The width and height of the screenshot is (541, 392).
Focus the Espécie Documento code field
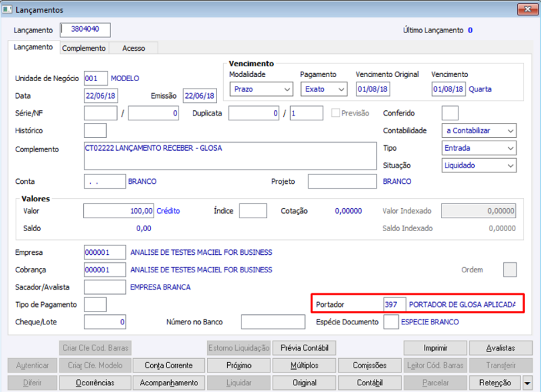tap(391, 322)
